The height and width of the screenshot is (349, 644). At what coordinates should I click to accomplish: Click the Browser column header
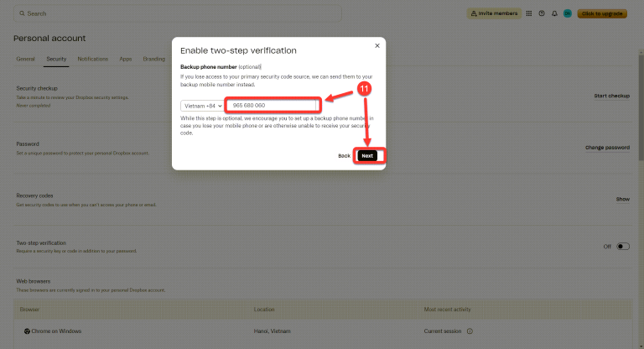pos(29,310)
